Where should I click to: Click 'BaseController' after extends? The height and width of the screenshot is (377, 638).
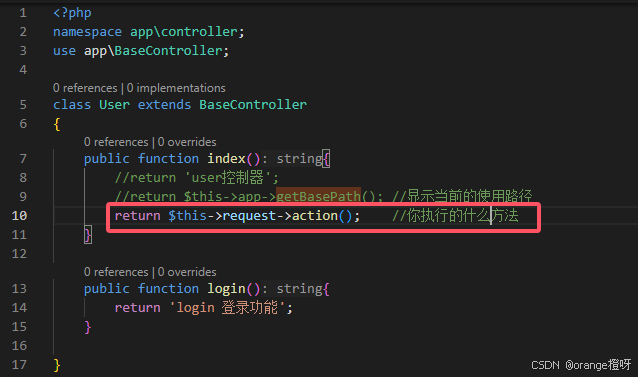point(253,105)
